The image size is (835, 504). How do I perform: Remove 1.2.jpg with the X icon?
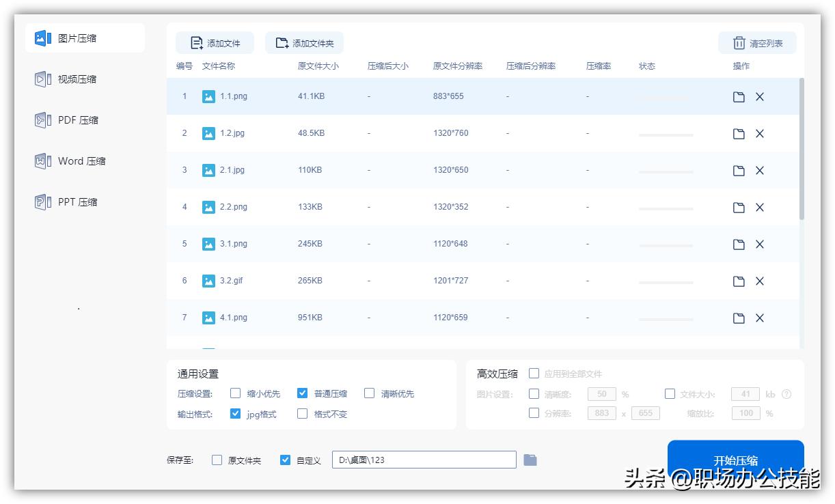tap(760, 133)
